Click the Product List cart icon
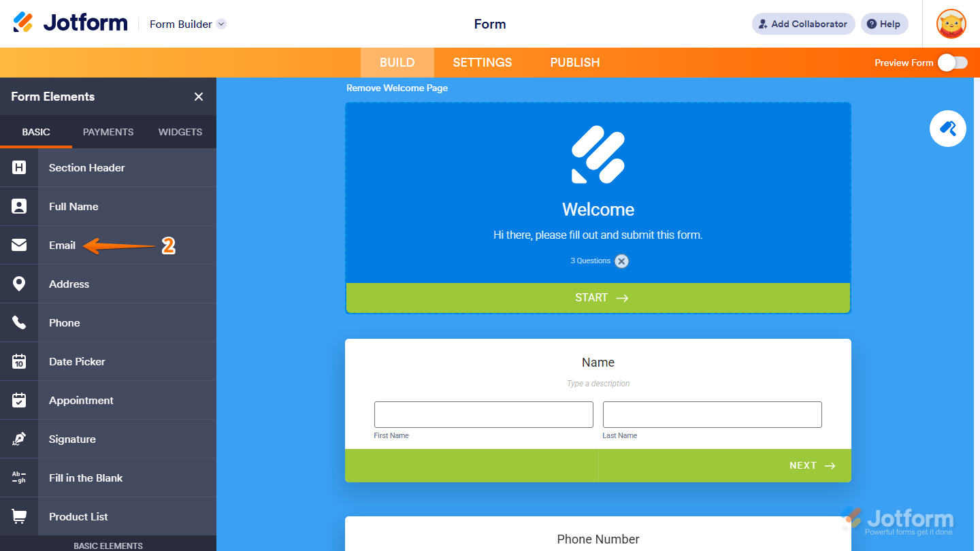 (19, 516)
